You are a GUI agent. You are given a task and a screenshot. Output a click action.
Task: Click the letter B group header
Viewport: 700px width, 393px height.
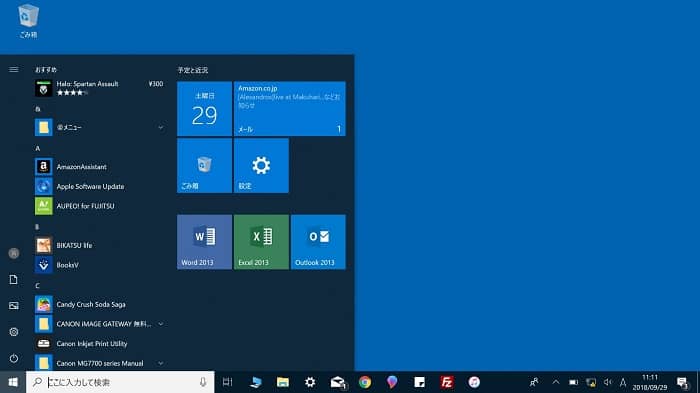pos(38,227)
